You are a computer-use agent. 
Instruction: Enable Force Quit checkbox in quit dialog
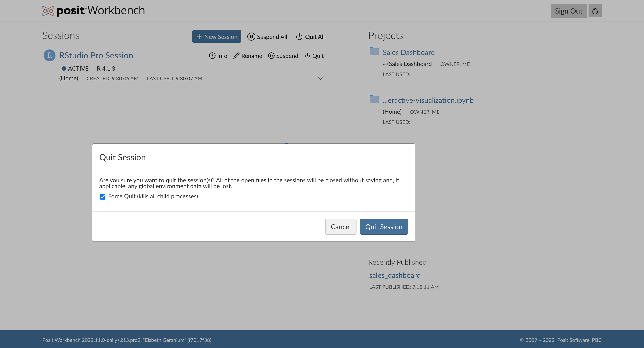tap(102, 196)
